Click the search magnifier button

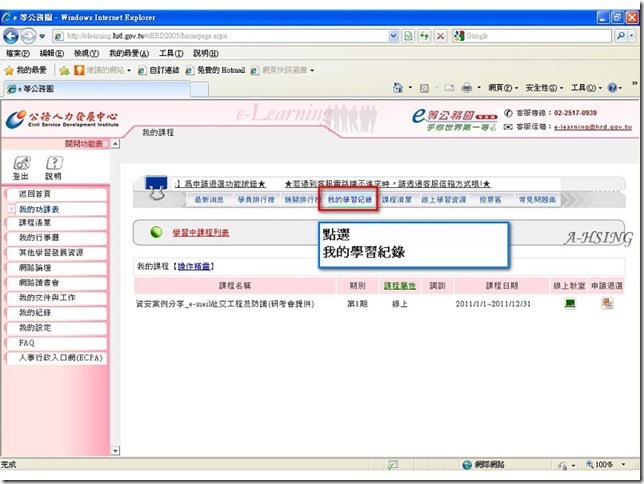(x=621, y=36)
